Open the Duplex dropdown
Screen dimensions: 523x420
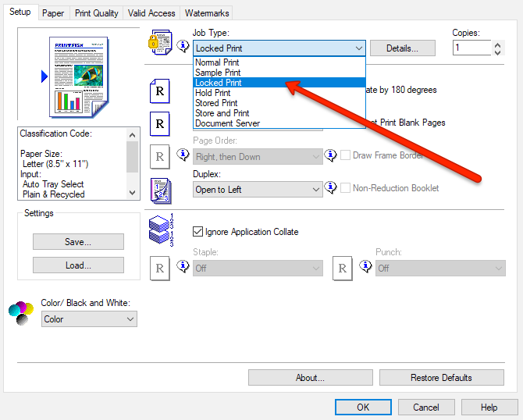[258, 190]
